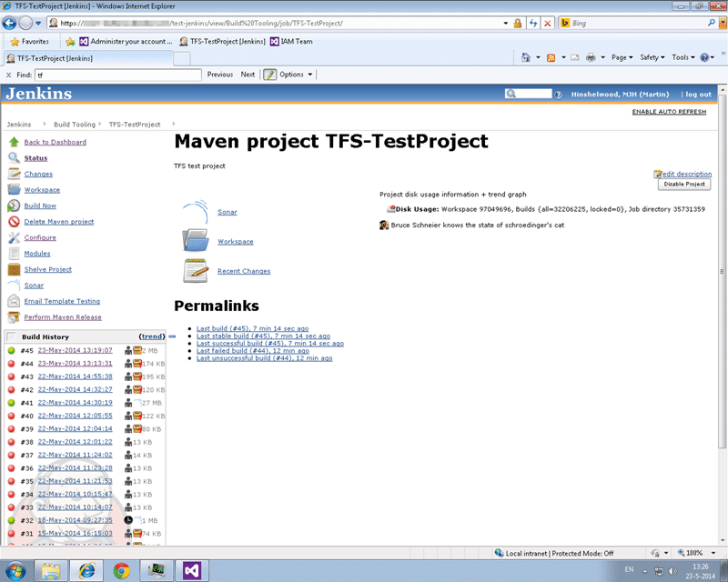Viewport: 728px width, 582px height.
Task: Open the Tools menu dropdown
Action: (x=683, y=57)
